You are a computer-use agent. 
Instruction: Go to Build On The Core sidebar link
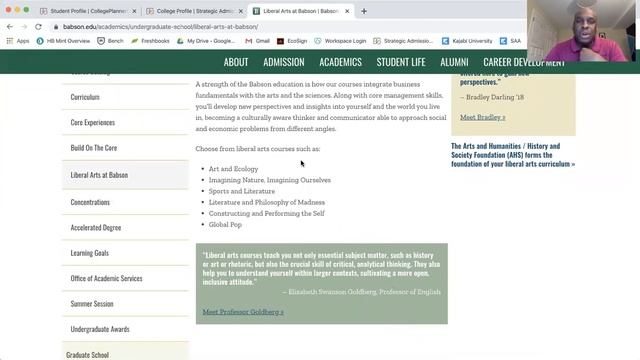[x=94, y=148]
